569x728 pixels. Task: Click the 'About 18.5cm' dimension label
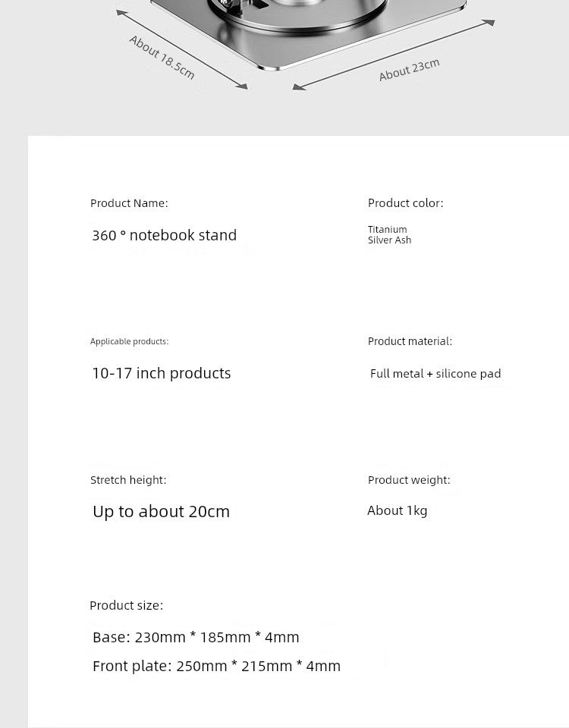pyautogui.click(x=162, y=57)
